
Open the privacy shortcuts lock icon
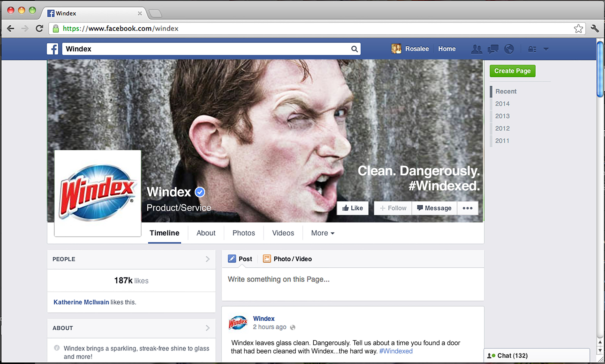(532, 49)
